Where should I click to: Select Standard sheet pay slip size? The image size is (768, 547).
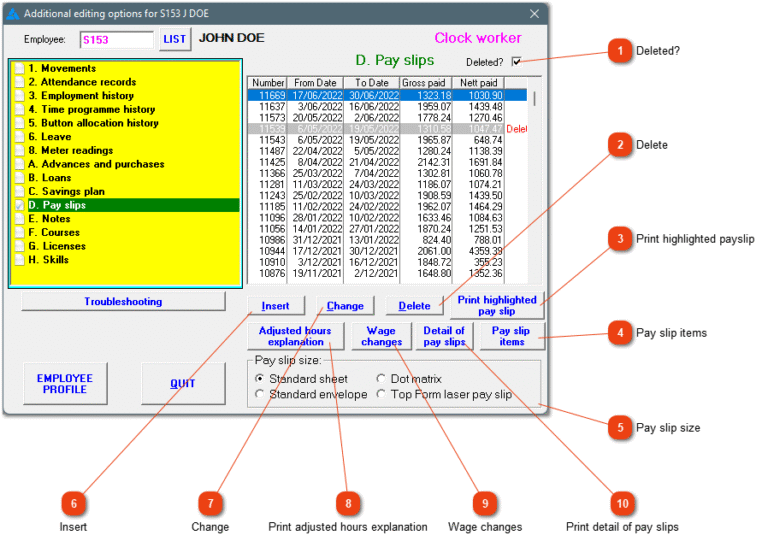(x=261, y=379)
